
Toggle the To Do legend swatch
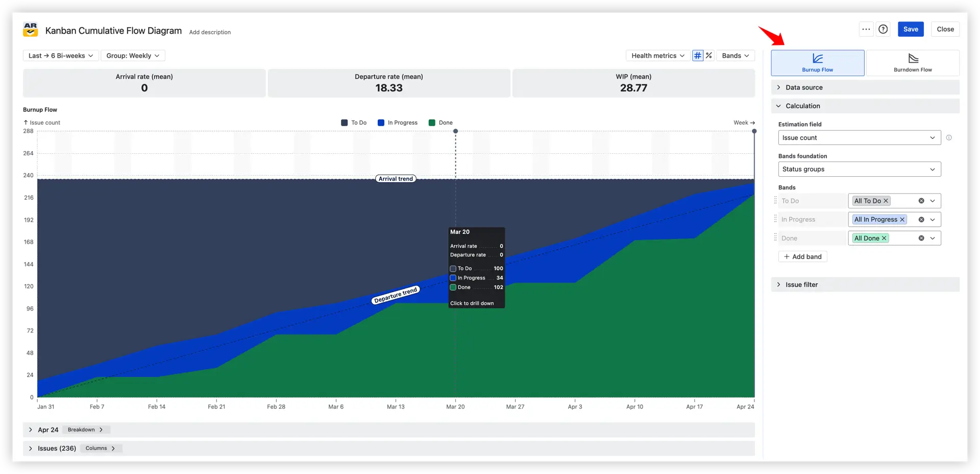(344, 123)
